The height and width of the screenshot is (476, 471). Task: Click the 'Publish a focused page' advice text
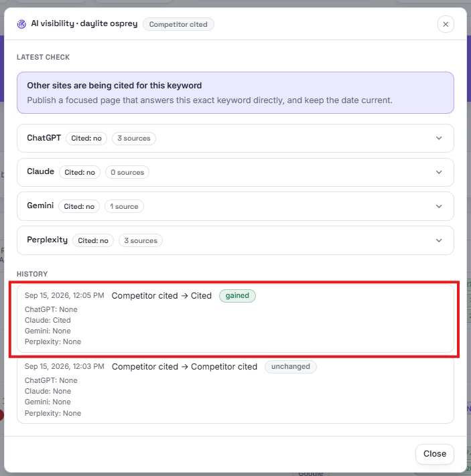[210, 100]
